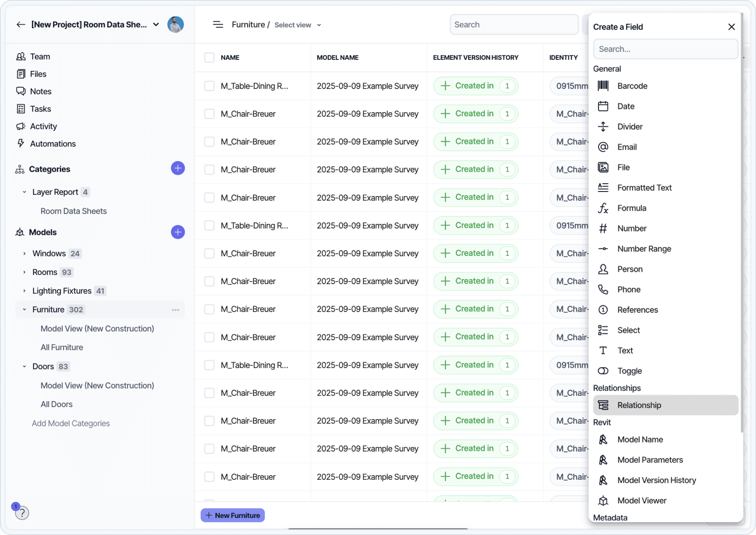Check the select-all checkbox in the header row
756x535 pixels.
[209, 58]
